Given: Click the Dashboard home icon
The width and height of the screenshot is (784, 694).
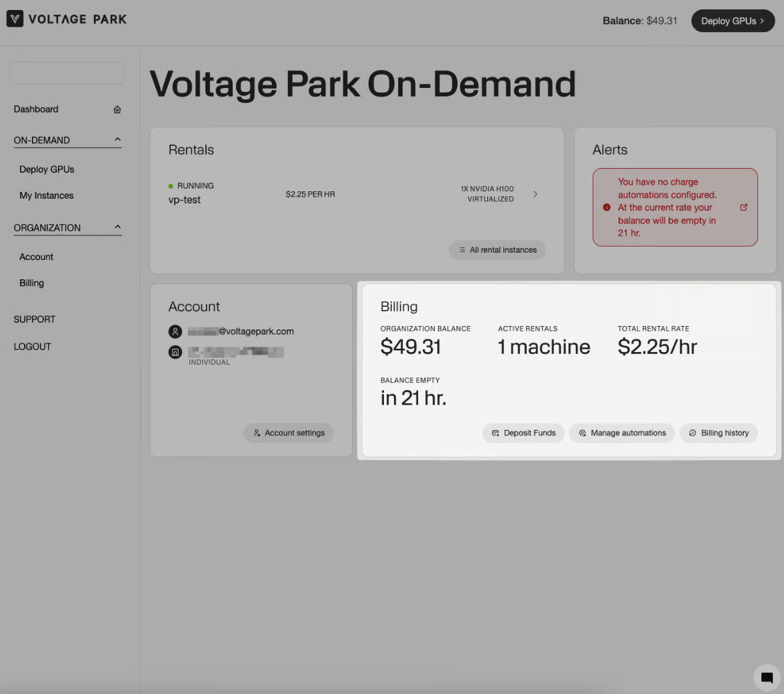Looking at the screenshot, I should pyautogui.click(x=117, y=109).
